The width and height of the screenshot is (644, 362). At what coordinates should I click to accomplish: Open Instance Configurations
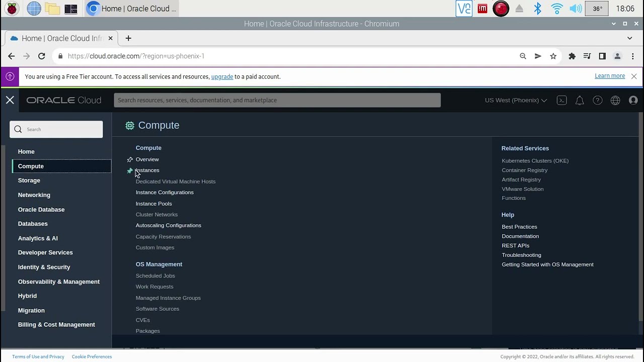coord(165,193)
